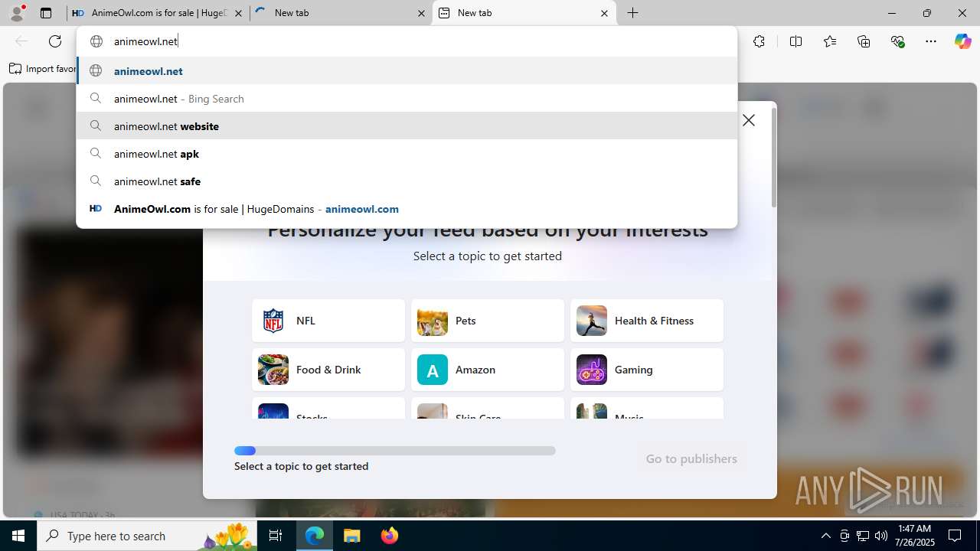Image resolution: width=980 pixels, height=551 pixels.
Task: Close the loading New tab
Action: point(422,13)
